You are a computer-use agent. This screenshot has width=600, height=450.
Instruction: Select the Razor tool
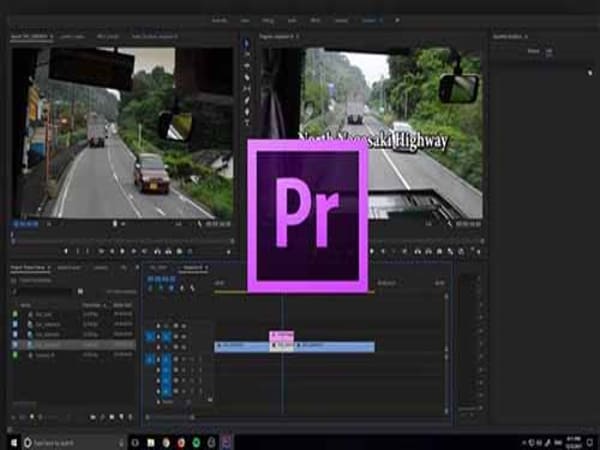tap(246, 77)
